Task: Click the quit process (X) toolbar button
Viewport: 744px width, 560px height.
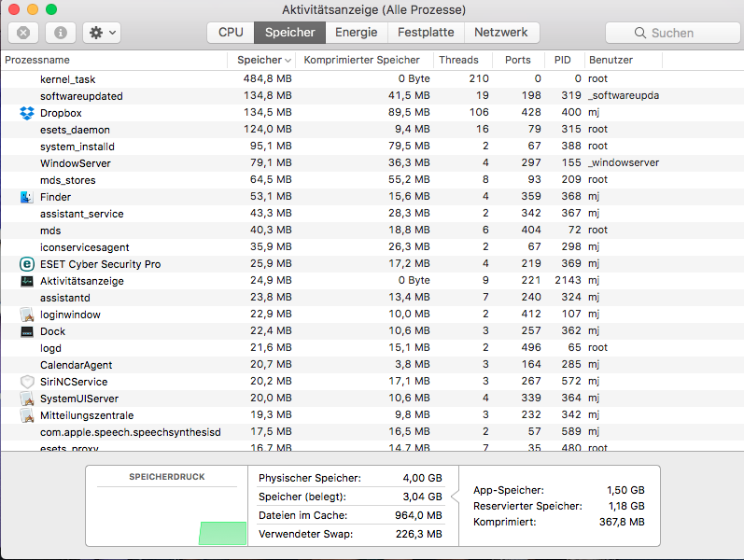Action: click(x=23, y=33)
